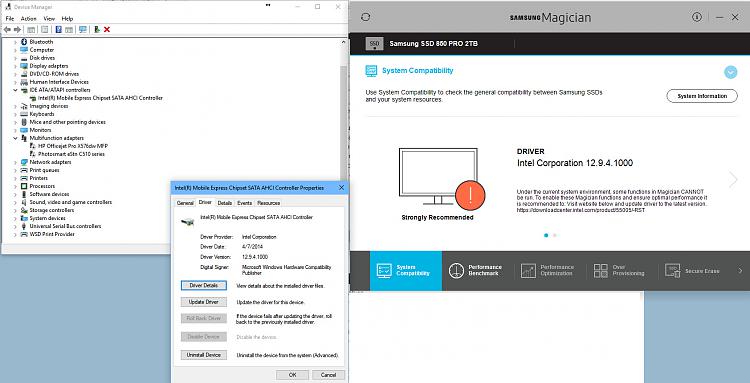The width and height of the screenshot is (750, 383).
Task: Click the red exclamation warning badge
Action: tap(470, 196)
